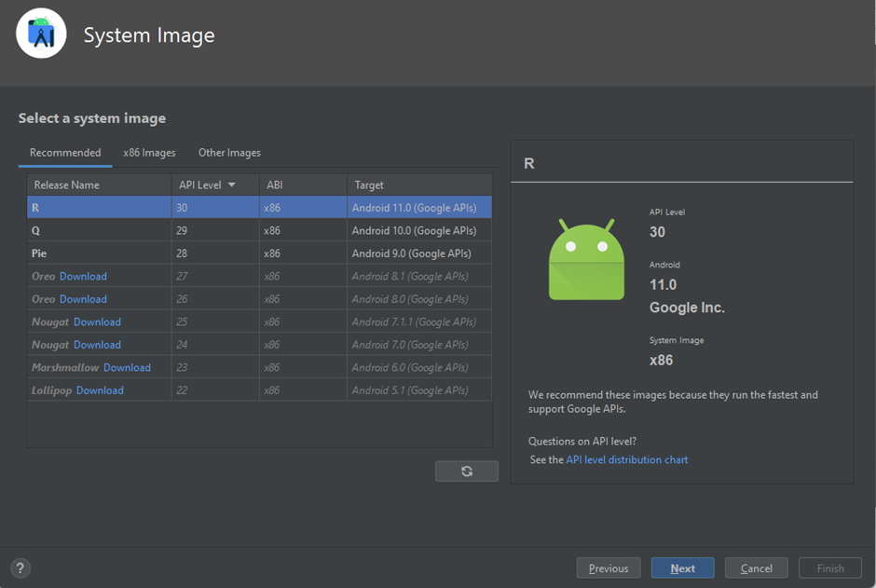This screenshot has width=876, height=588.
Task: Click the Android 8.1 (Google APIs) cell
Action: click(419, 277)
